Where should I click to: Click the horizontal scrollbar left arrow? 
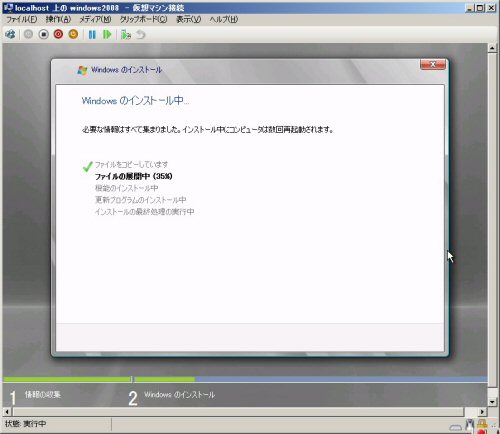tap(7, 412)
